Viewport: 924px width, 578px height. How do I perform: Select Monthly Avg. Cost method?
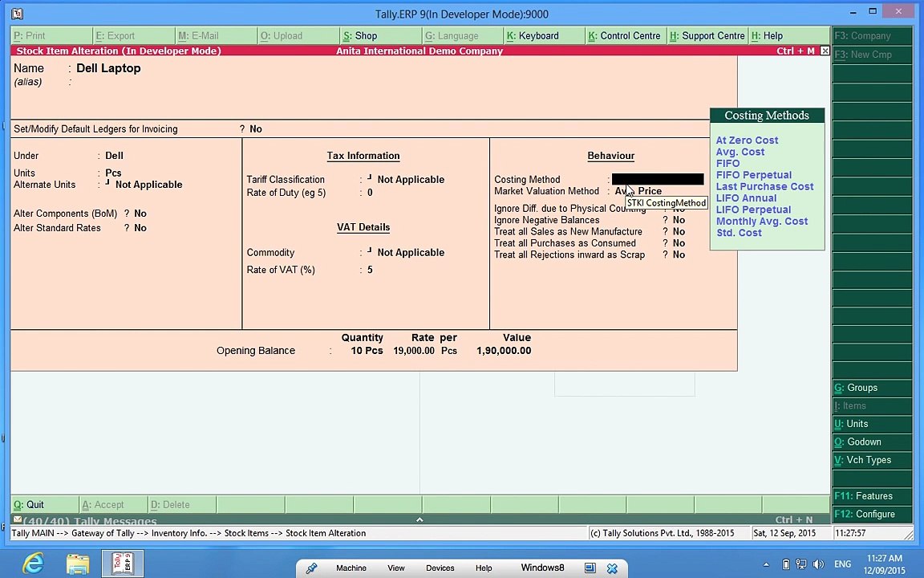(x=762, y=222)
